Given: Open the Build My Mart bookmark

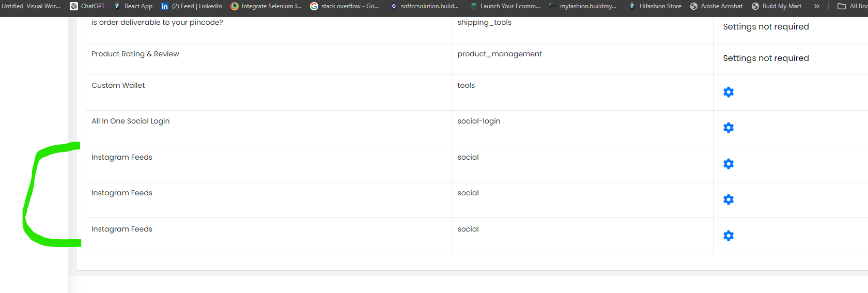Looking at the screenshot, I should [777, 6].
